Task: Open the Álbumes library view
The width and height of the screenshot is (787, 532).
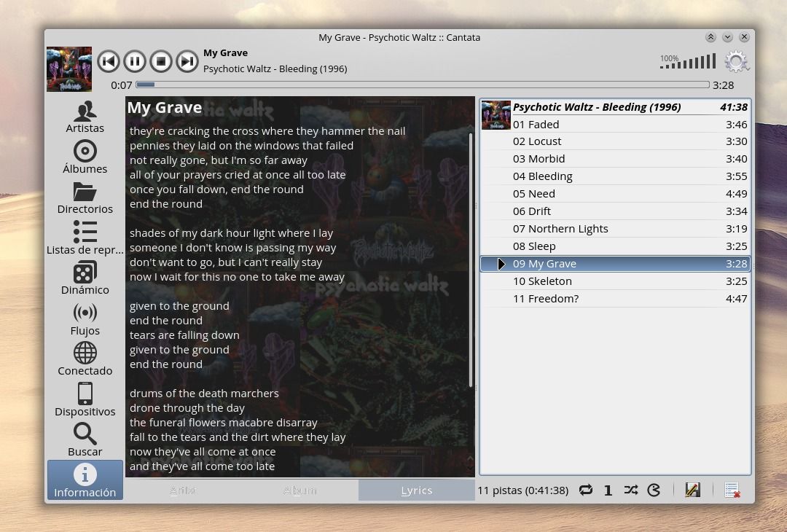Action: click(85, 157)
